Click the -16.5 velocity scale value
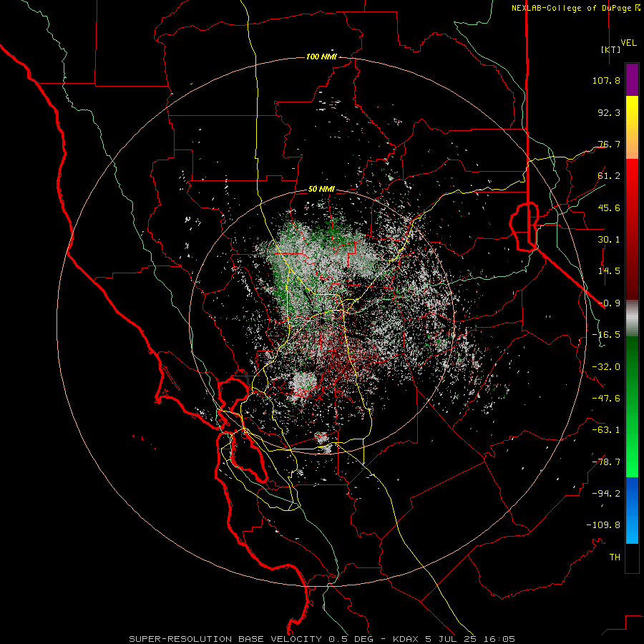644x644 pixels. (x=606, y=335)
